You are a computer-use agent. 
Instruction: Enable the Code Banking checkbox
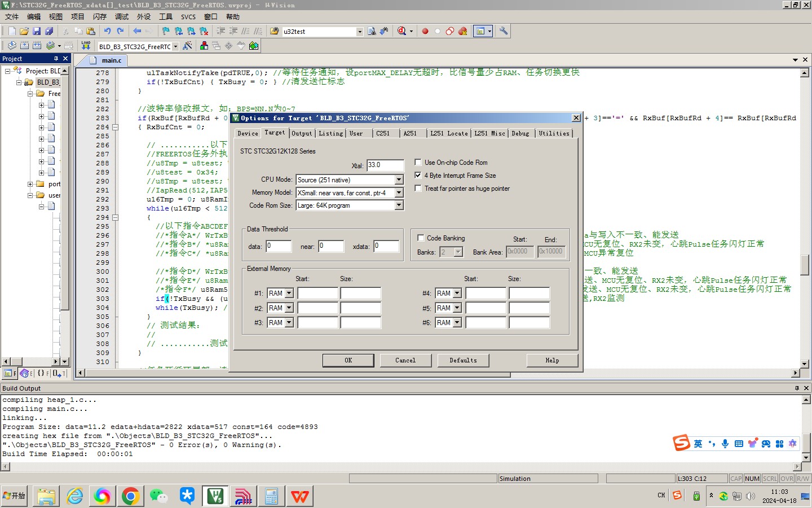(420, 238)
